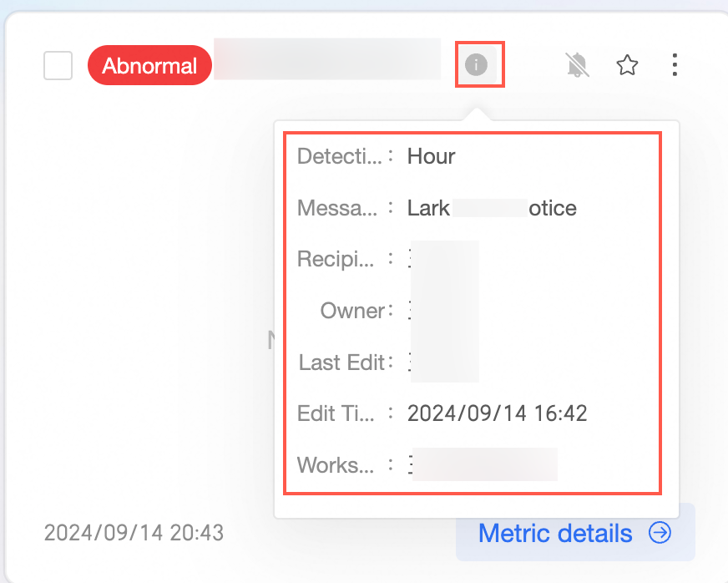
Task: Click the truncated Messa... label
Action: 337,208
